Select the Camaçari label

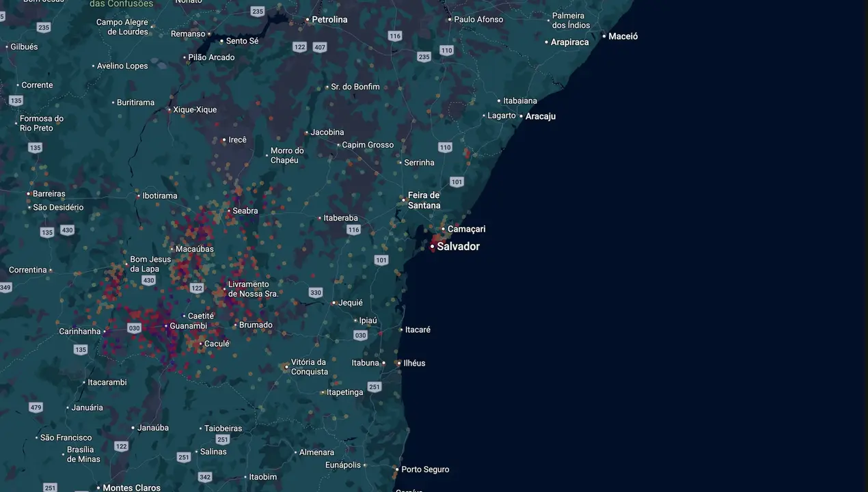[x=466, y=229]
